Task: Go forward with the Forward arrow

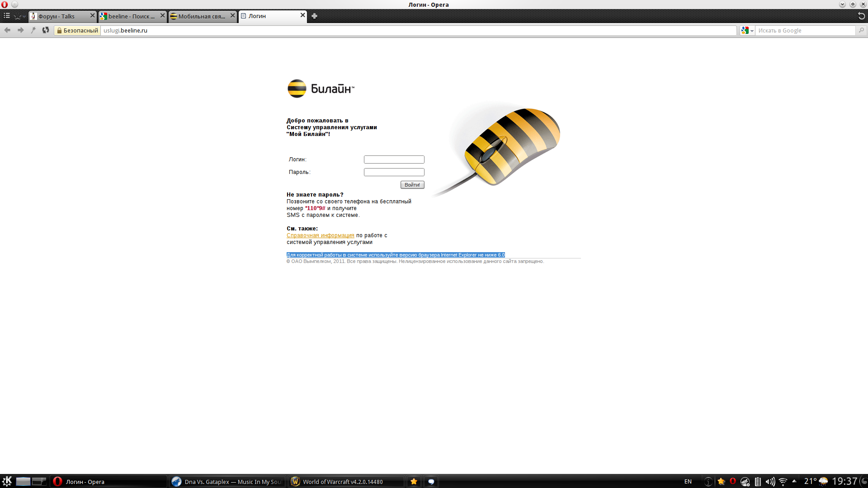Action: (x=20, y=30)
